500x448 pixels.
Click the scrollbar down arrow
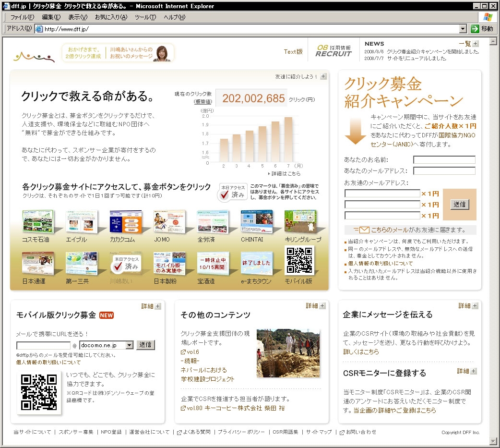493,441
